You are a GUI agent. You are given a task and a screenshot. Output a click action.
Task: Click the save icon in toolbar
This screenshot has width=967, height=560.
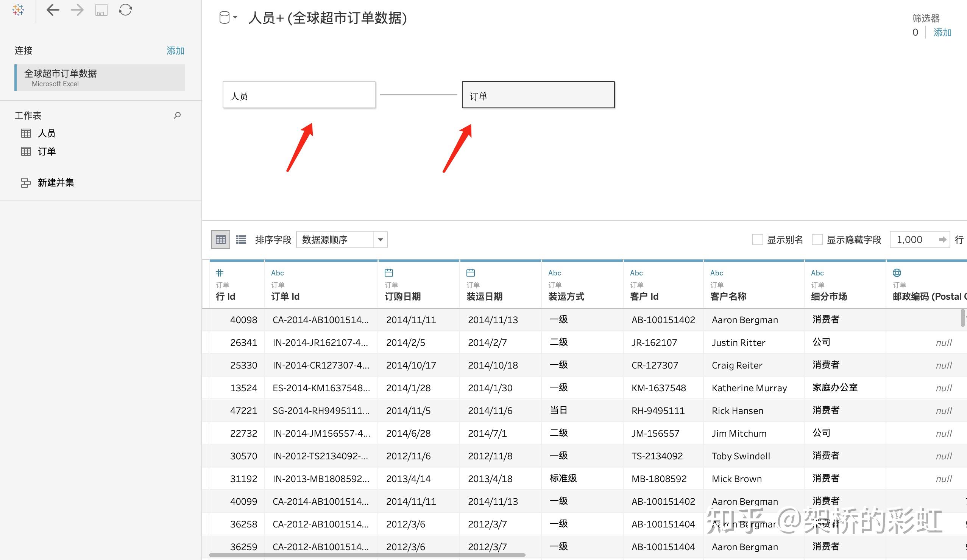101,10
